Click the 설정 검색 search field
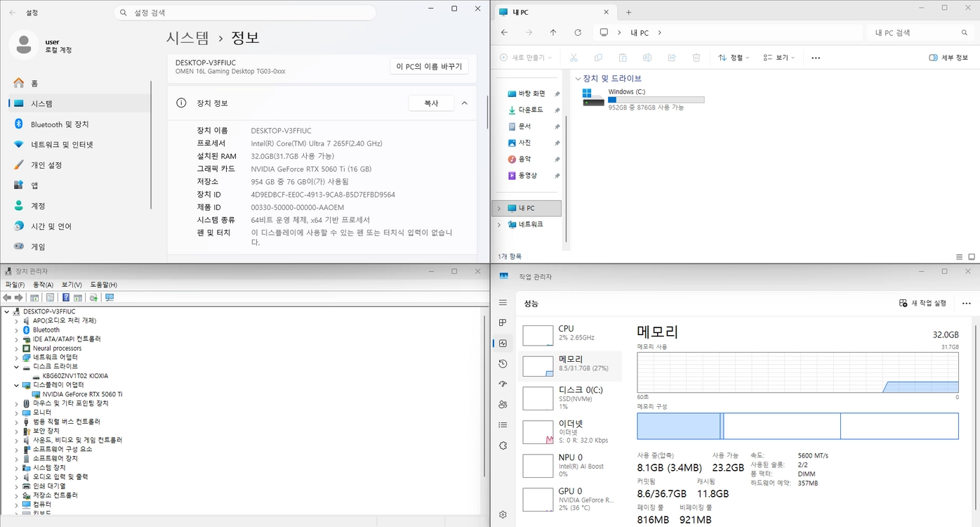The width and height of the screenshot is (980, 527). pyautogui.click(x=245, y=13)
